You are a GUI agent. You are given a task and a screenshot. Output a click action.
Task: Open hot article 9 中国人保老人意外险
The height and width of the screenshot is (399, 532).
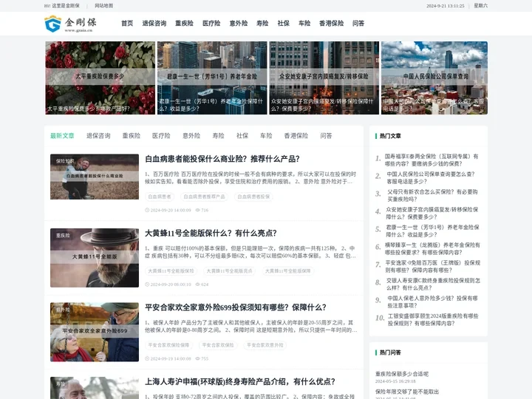(432, 301)
